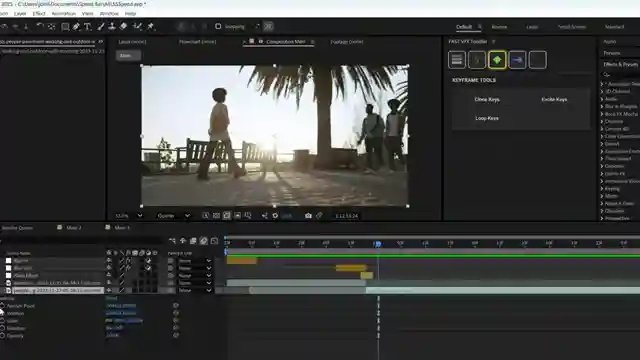Screen dimensions: 640x360
Task: Expand the Keying effects category
Action: (602, 189)
